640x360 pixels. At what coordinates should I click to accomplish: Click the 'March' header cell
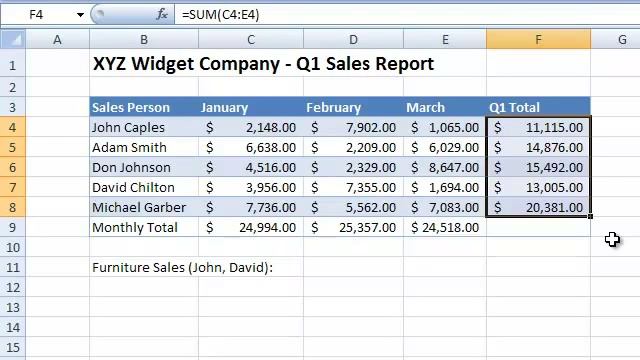[445, 107]
